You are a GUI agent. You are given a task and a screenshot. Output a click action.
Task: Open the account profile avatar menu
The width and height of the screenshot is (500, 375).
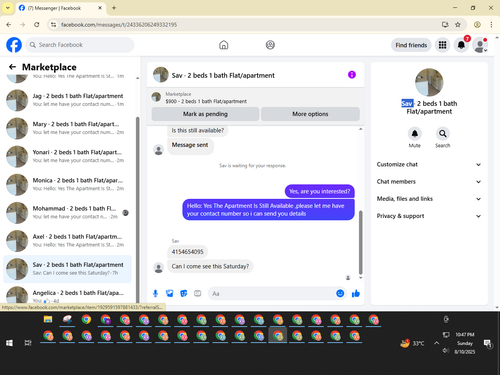tap(480, 45)
